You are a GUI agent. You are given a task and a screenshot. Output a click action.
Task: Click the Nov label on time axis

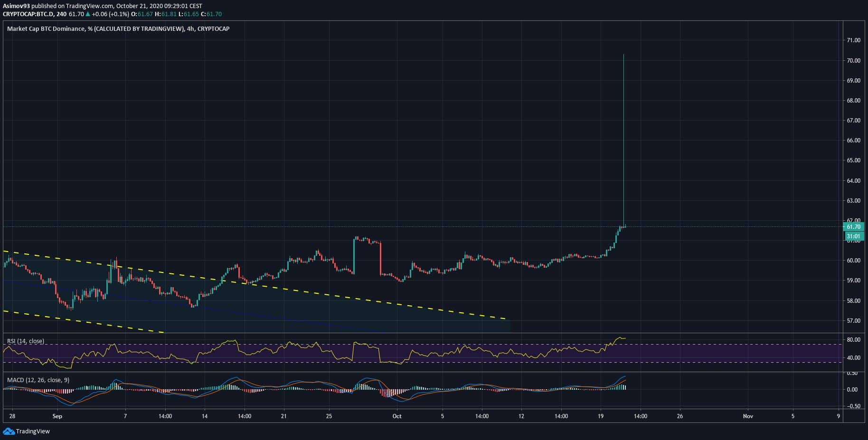748,416
